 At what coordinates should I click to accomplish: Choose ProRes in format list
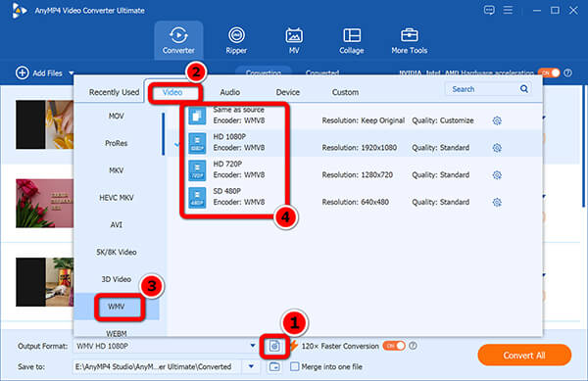click(x=117, y=143)
